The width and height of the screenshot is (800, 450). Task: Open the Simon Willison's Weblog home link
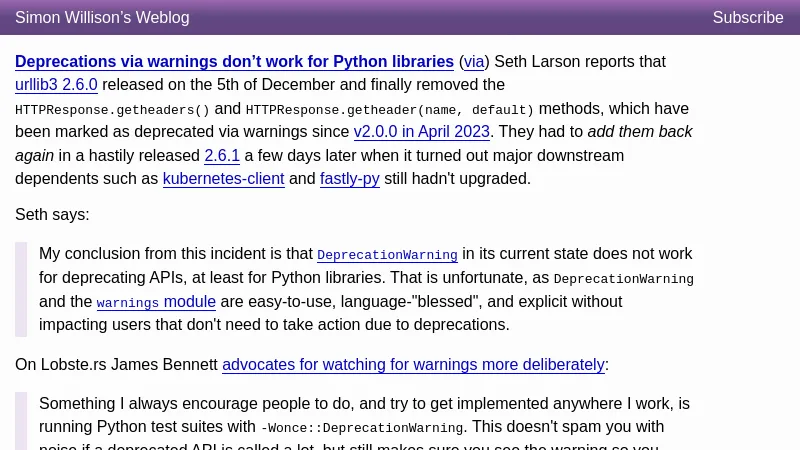click(102, 18)
